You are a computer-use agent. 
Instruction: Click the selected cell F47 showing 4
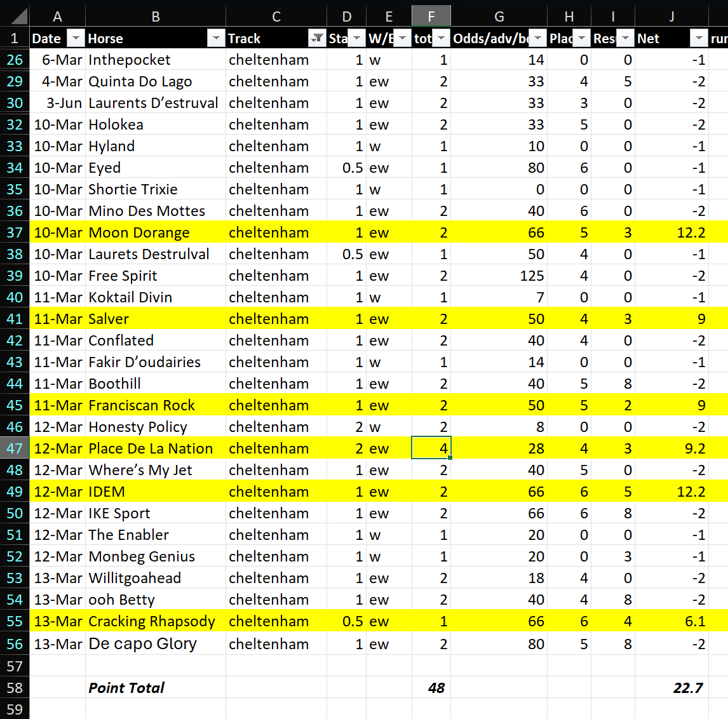(431, 448)
